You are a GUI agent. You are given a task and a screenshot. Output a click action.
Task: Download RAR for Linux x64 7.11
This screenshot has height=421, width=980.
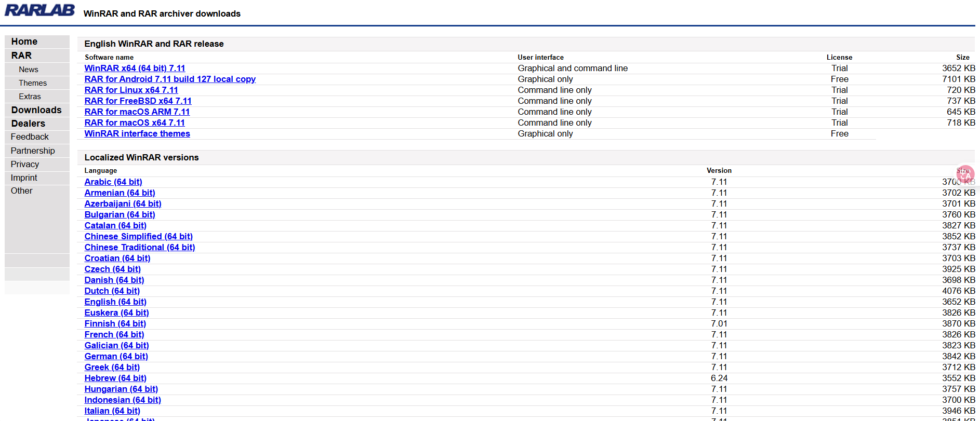(131, 90)
